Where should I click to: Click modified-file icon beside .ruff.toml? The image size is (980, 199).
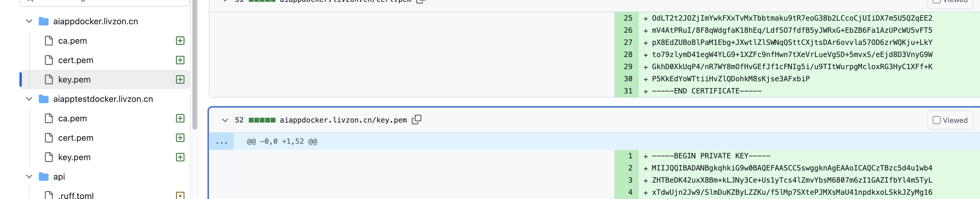[x=180, y=196]
